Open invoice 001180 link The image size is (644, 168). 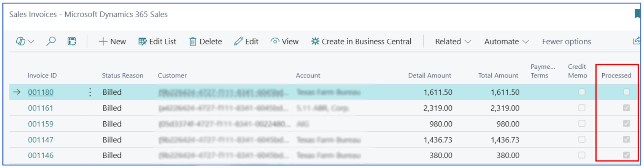click(x=41, y=92)
